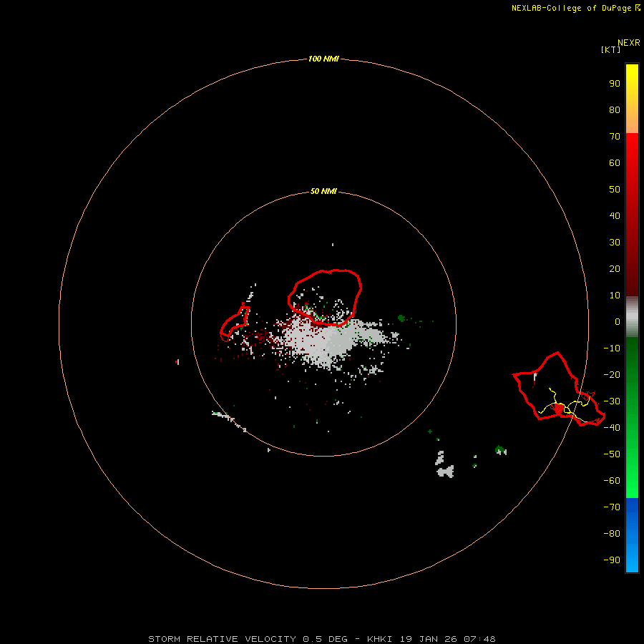Screen dimensions: 644x644
Task: Click the 90 knot legend value
Action: (615, 84)
